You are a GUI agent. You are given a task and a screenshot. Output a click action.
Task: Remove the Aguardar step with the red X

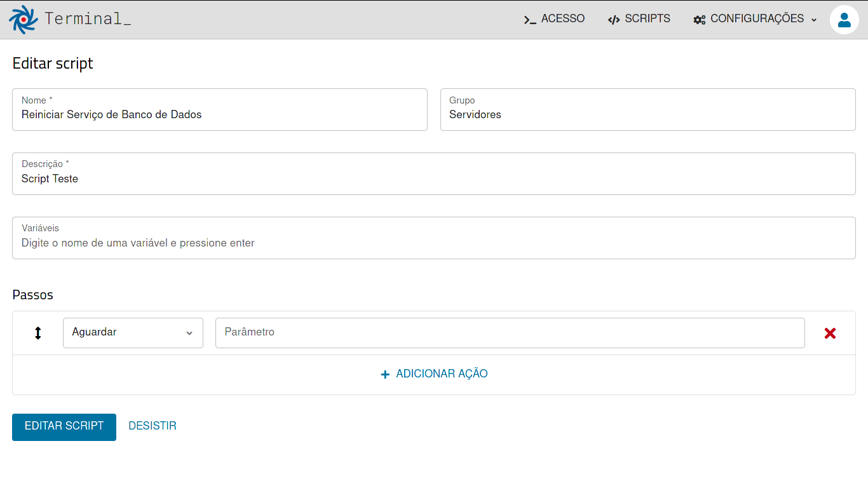pyautogui.click(x=830, y=333)
